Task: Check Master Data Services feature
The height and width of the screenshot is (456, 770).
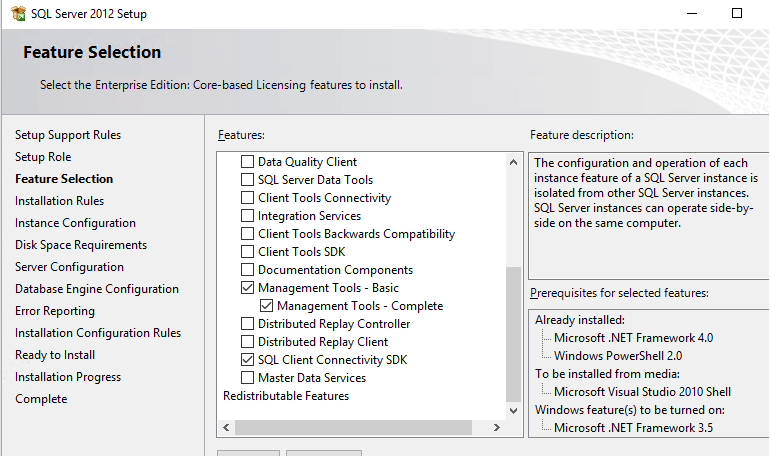Action: click(x=248, y=377)
